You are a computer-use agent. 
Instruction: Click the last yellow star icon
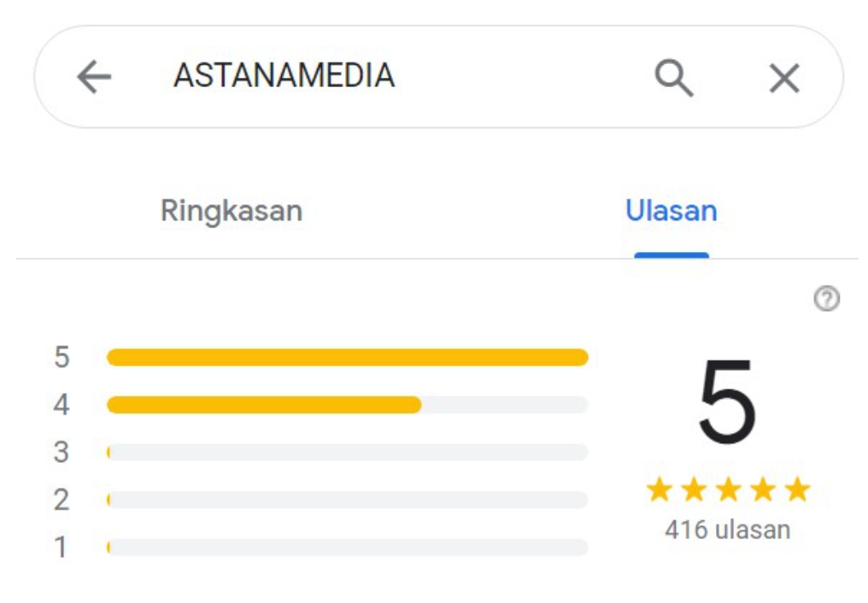pos(798,489)
